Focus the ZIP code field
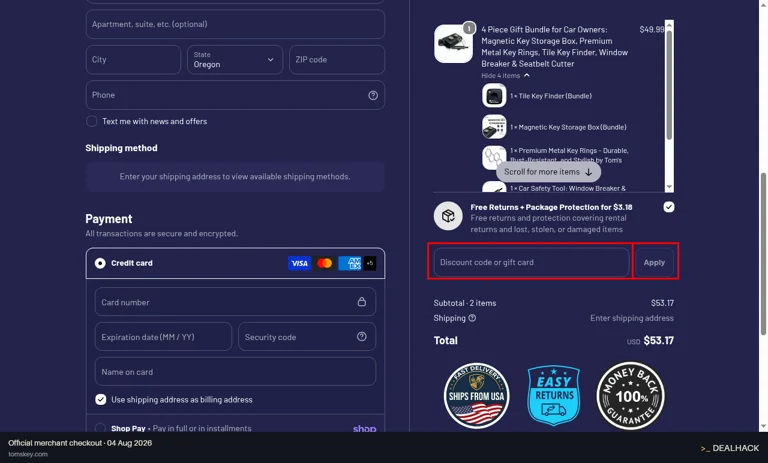Image resolution: width=768 pixels, height=463 pixels. pyautogui.click(x=336, y=60)
